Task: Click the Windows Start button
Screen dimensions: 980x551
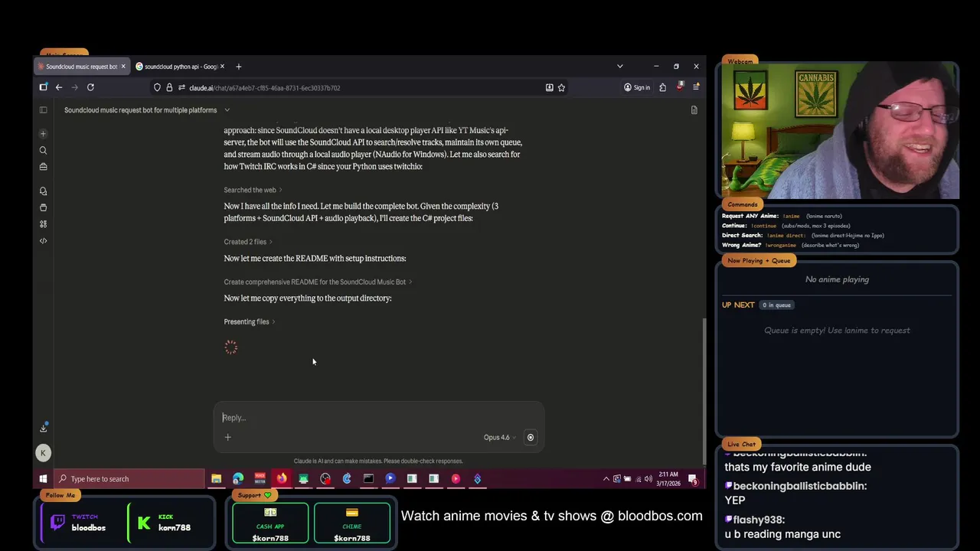Action: (x=43, y=479)
